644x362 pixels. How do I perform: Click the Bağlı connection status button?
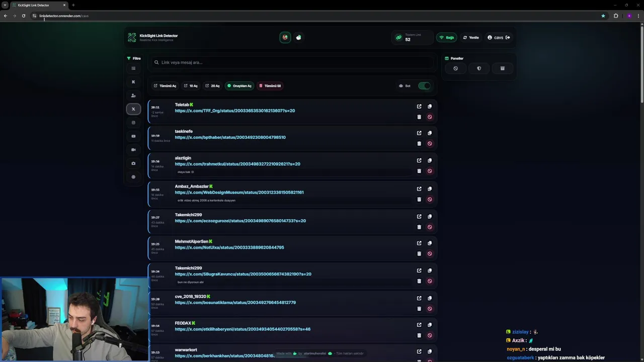click(446, 37)
